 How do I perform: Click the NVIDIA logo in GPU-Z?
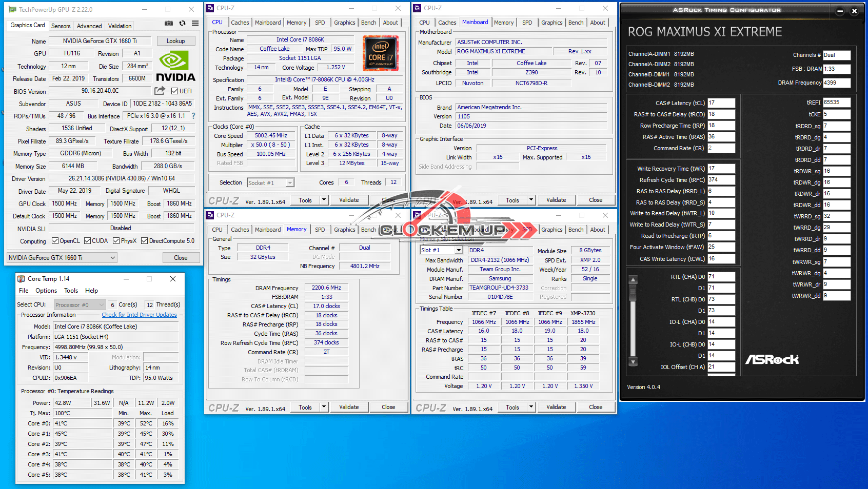[x=175, y=67]
